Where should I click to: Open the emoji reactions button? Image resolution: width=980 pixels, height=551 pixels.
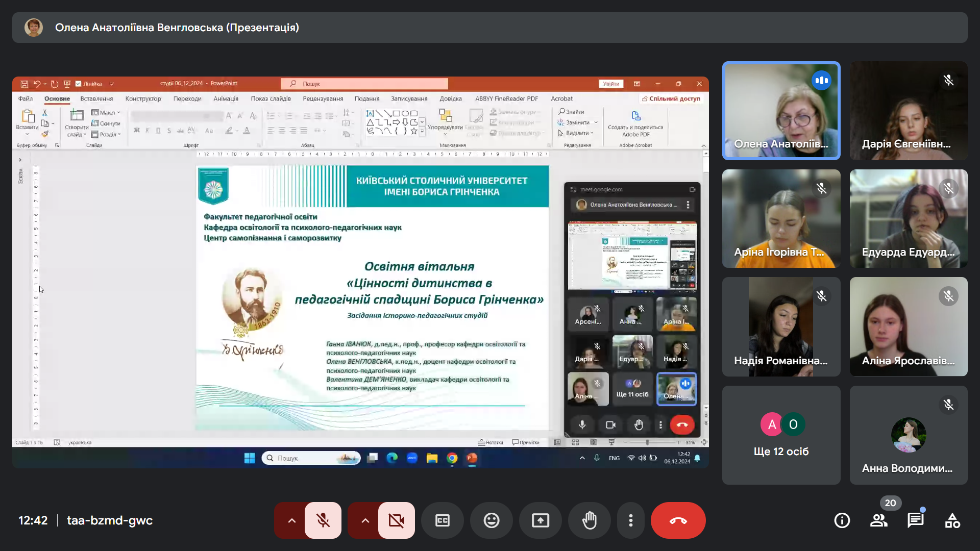492,520
